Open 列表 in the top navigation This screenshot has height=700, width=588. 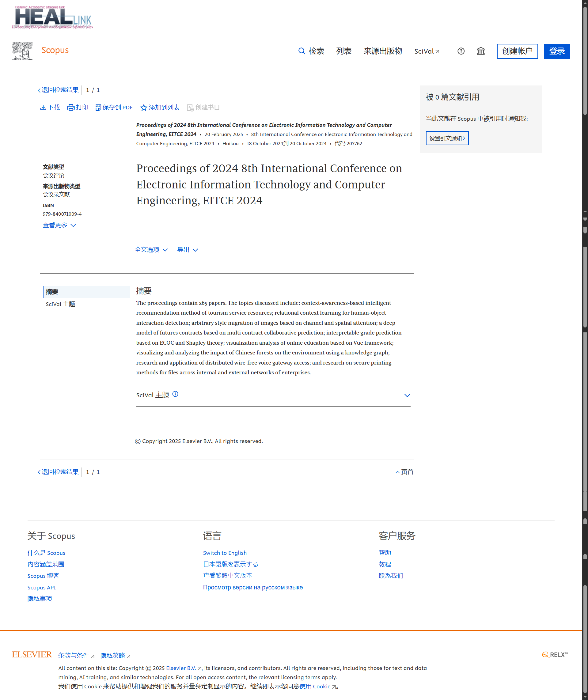[x=344, y=51]
